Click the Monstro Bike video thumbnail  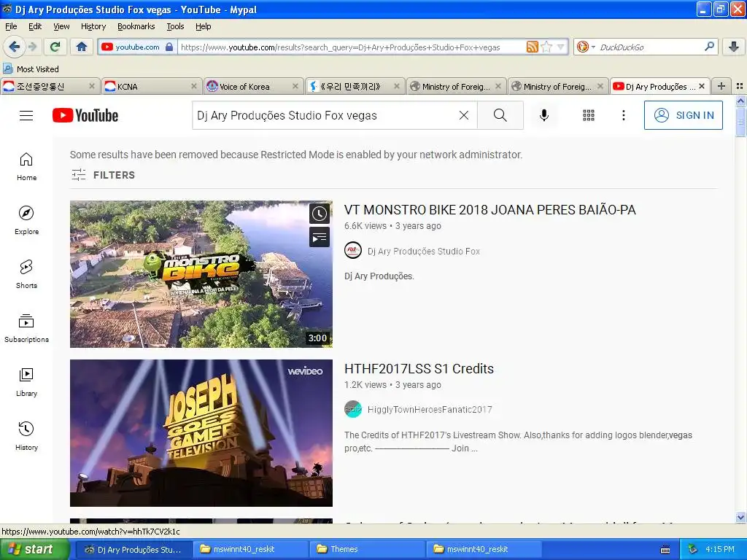tap(201, 274)
